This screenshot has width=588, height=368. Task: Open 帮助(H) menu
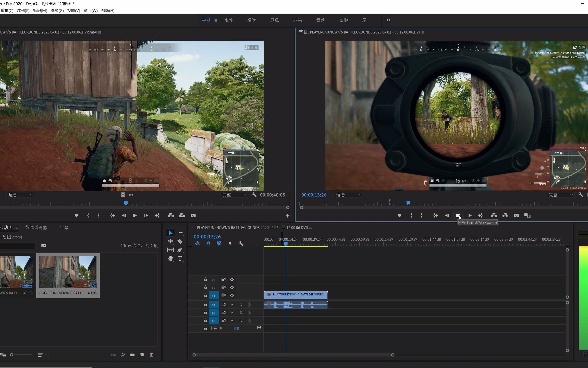pos(108,10)
